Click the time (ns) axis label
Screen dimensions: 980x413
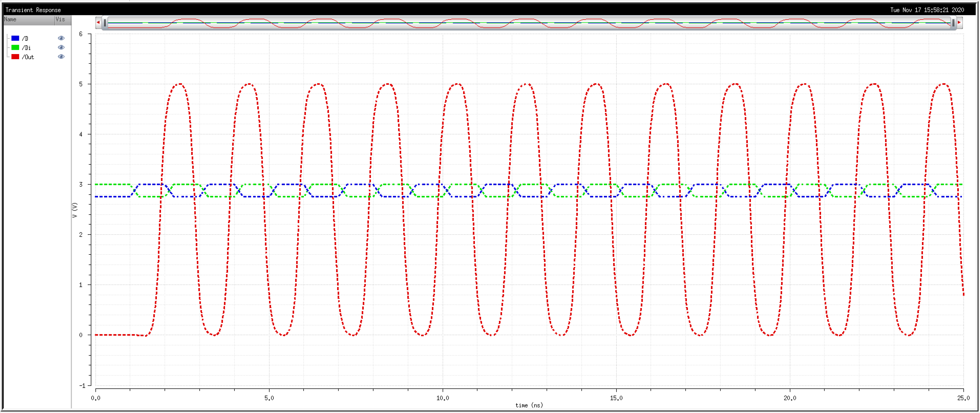pos(529,406)
